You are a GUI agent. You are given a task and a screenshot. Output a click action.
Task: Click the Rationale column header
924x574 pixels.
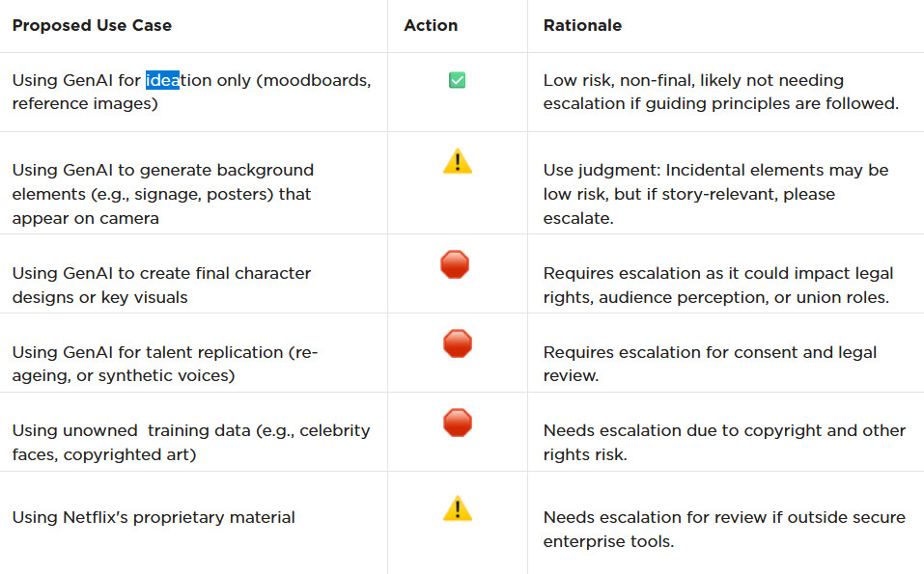582,25
